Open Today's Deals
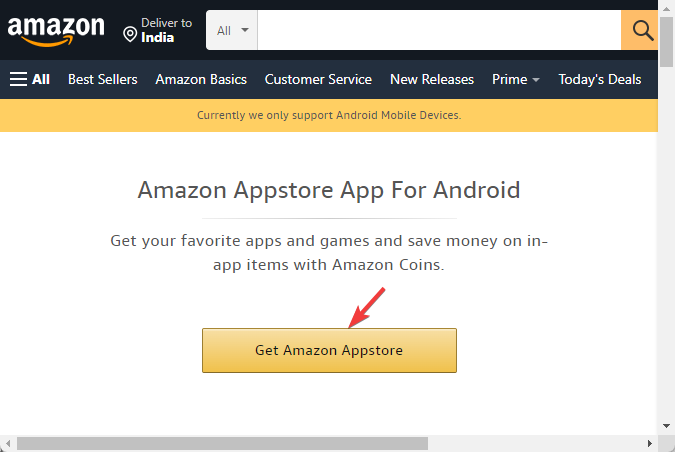The width and height of the screenshot is (675, 452). 600,79
